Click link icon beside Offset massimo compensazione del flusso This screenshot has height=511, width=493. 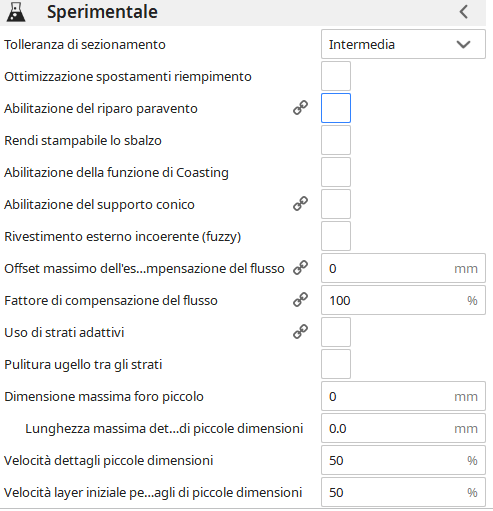300,268
